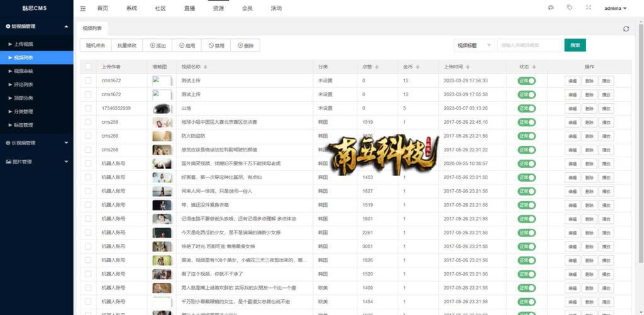This screenshot has height=315, width=644.
Task: Click the green 搜索 button
Action: point(575,46)
